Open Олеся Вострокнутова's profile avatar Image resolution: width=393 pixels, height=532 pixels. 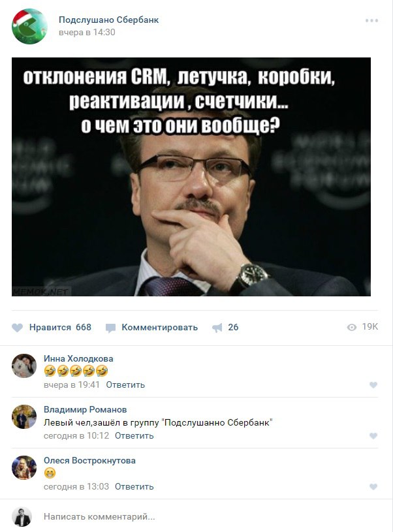click(x=24, y=467)
